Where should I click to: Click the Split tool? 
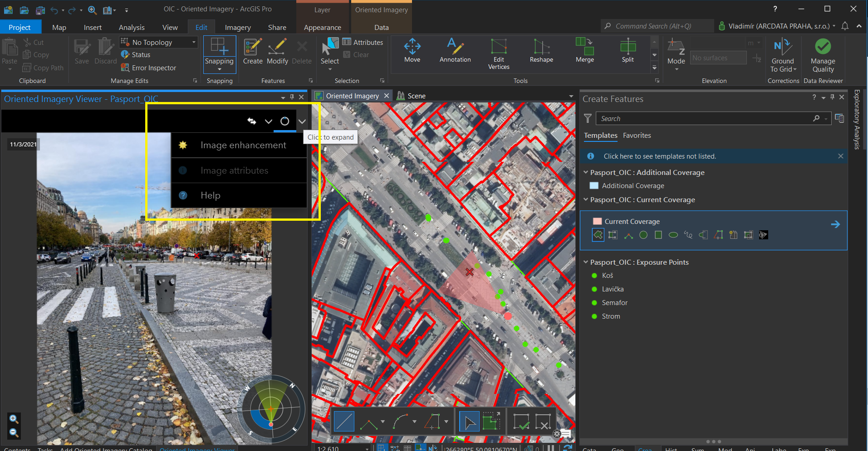coord(628,51)
